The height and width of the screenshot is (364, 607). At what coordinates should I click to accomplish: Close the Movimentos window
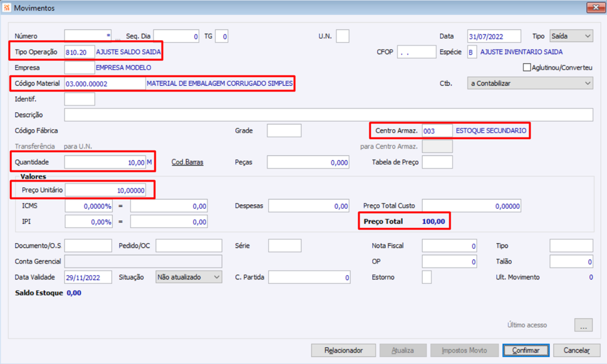pyautogui.click(x=594, y=8)
